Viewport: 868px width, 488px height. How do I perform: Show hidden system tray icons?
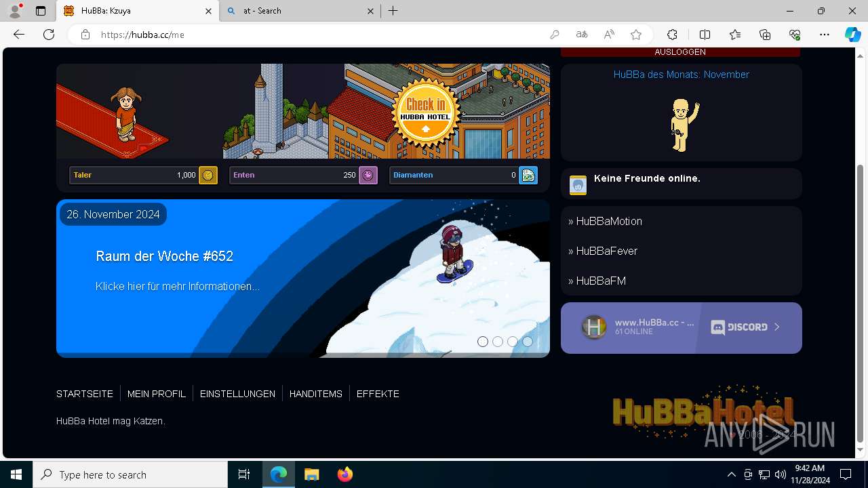[x=731, y=474]
